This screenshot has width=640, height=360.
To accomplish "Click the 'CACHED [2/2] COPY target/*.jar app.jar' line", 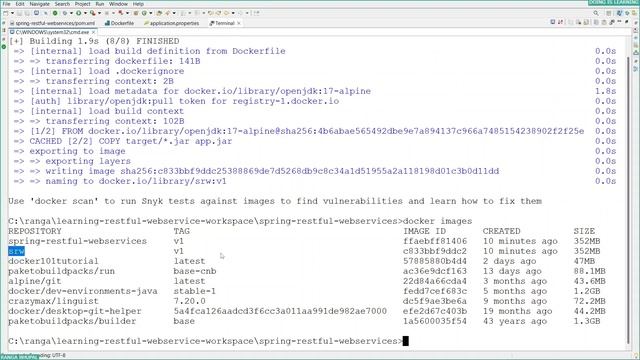I will [131, 141].
